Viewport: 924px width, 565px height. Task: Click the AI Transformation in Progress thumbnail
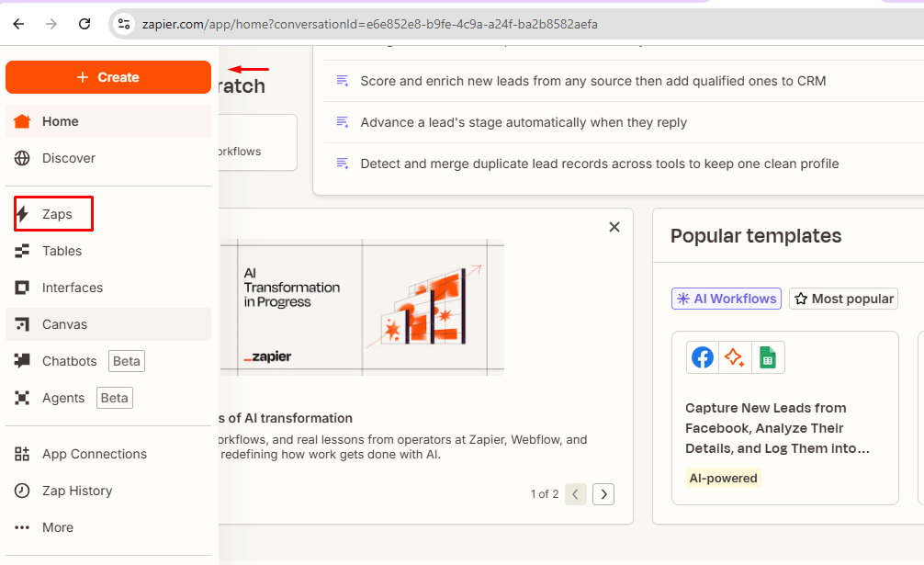click(362, 307)
